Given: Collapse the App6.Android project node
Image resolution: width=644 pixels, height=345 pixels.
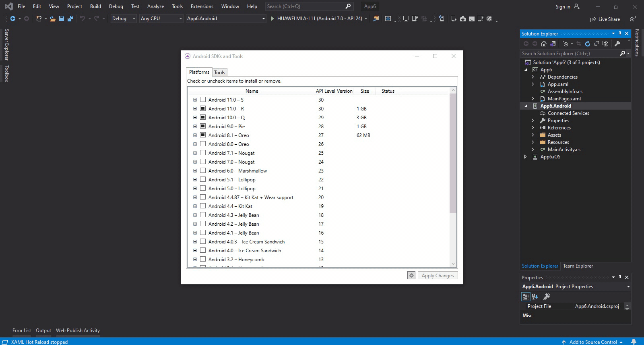Looking at the screenshot, I should pos(526,106).
